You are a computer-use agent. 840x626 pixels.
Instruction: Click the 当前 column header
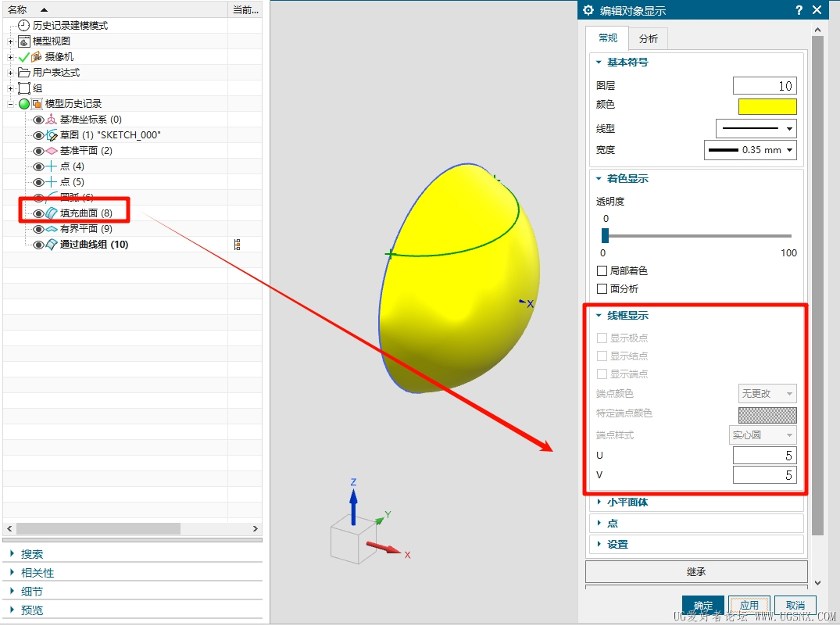245,9
